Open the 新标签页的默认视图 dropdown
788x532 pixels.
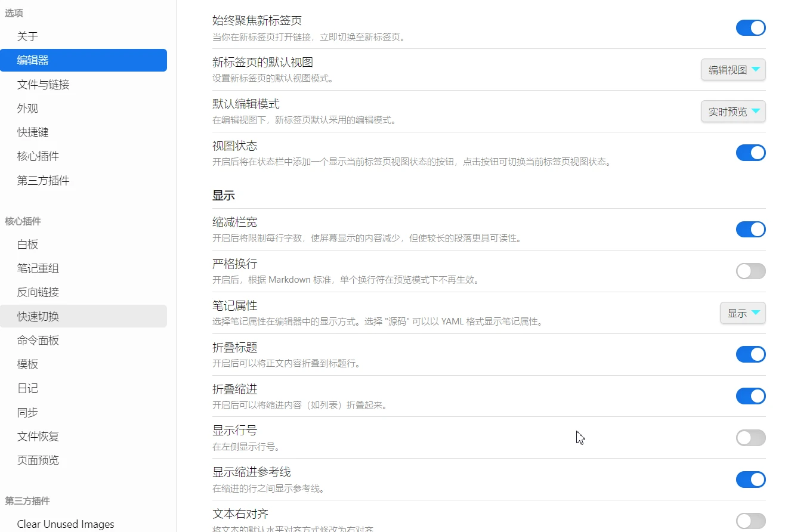(733, 70)
